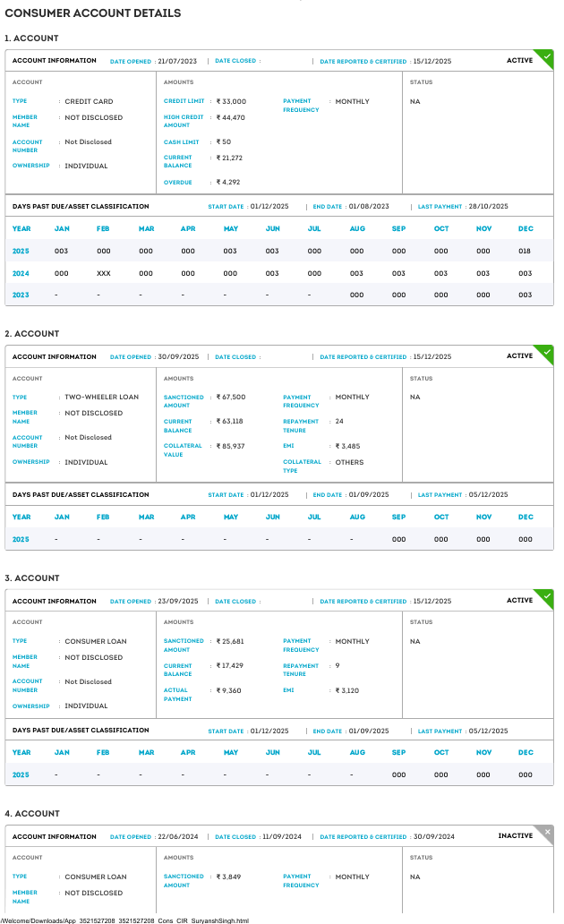Screen dimensions: 564x924
Task: Click the credit limit value ₹ 33,000
Action: click(231, 102)
